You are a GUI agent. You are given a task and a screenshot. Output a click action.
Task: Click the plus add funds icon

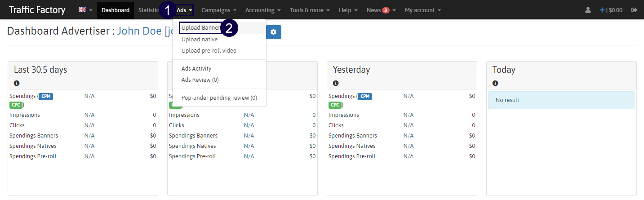point(602,10)
